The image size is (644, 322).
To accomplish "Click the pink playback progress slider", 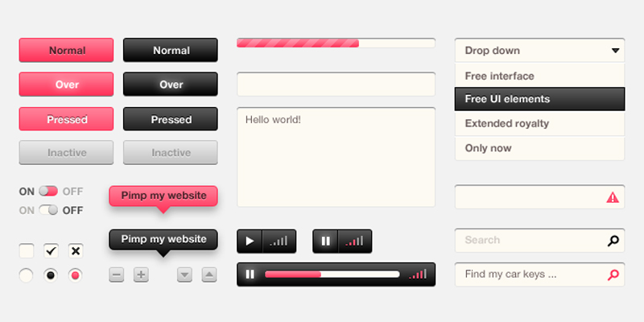I will (x=332, y=275).
